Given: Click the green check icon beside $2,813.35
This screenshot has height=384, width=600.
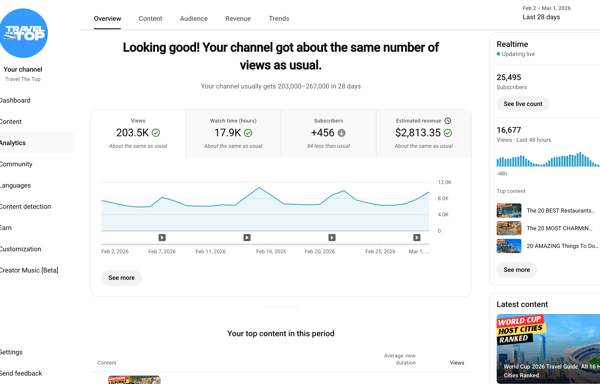Looking at the screenshot, I should pos(448,133).
